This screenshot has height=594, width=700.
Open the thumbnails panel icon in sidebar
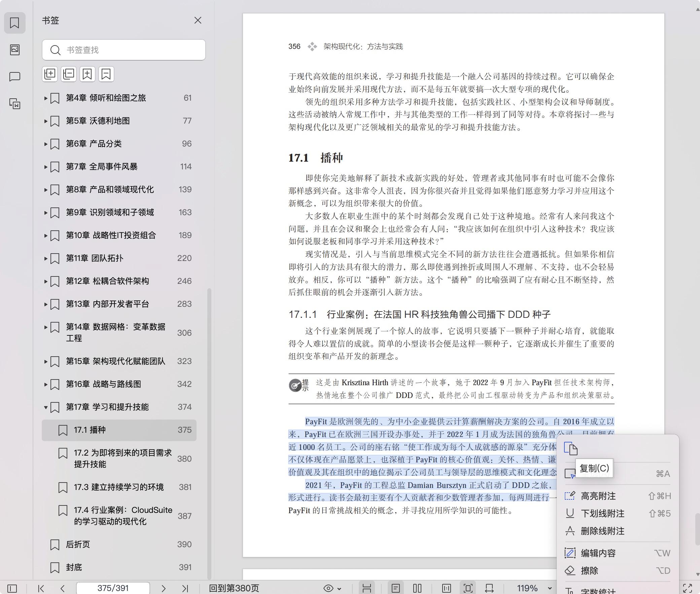(14, 50)
